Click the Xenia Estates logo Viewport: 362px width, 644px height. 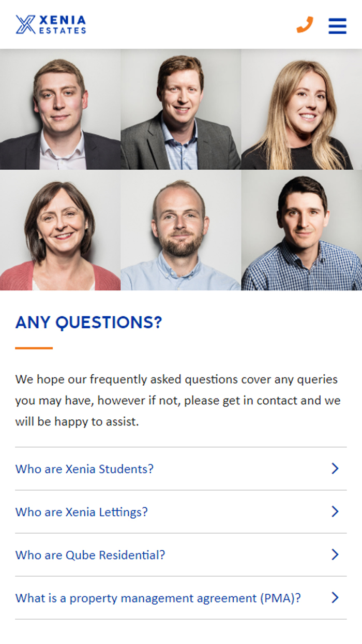coord(51,24)
